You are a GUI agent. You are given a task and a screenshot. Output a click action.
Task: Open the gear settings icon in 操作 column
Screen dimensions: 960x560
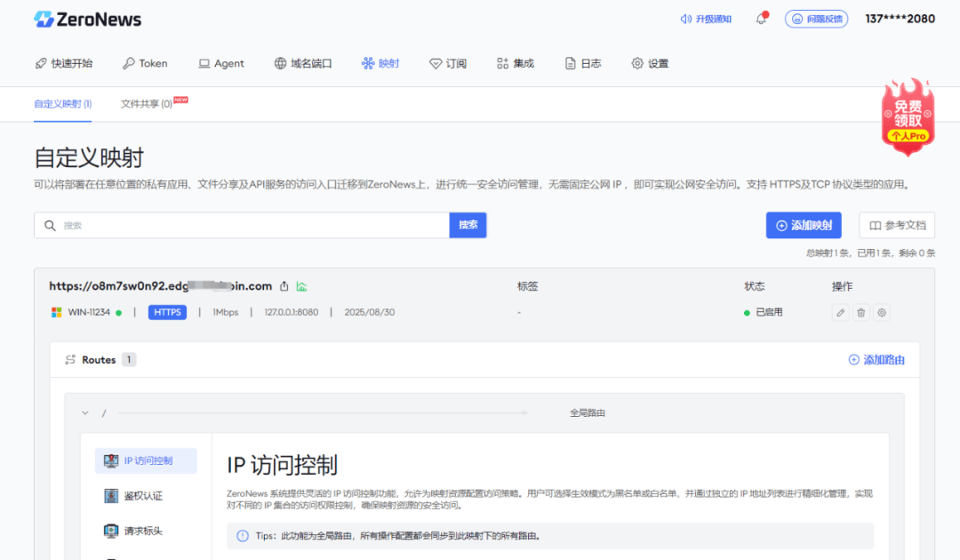coord(882,313)
